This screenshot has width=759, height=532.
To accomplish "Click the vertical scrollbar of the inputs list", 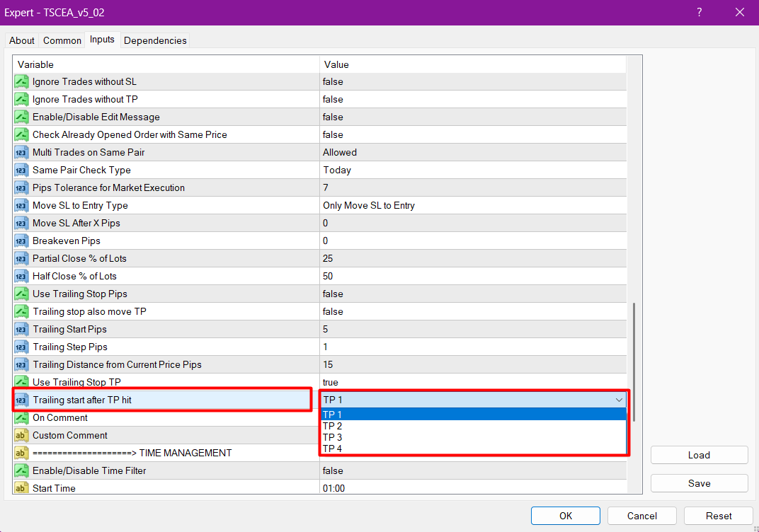I will pos(634,361).
